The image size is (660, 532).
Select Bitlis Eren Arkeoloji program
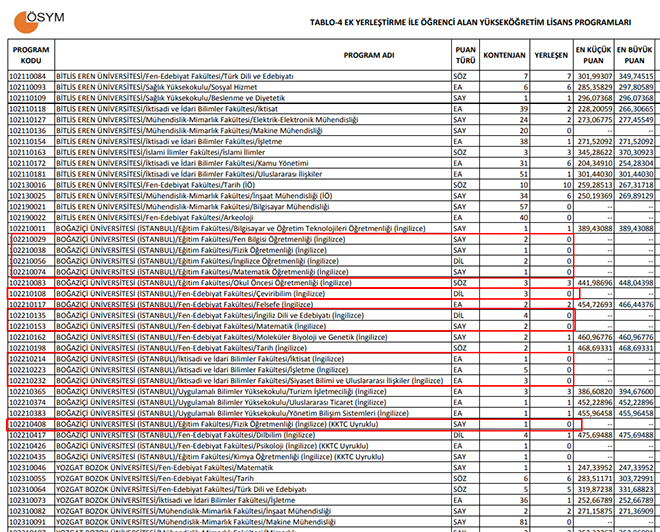[x=154, y=218]
